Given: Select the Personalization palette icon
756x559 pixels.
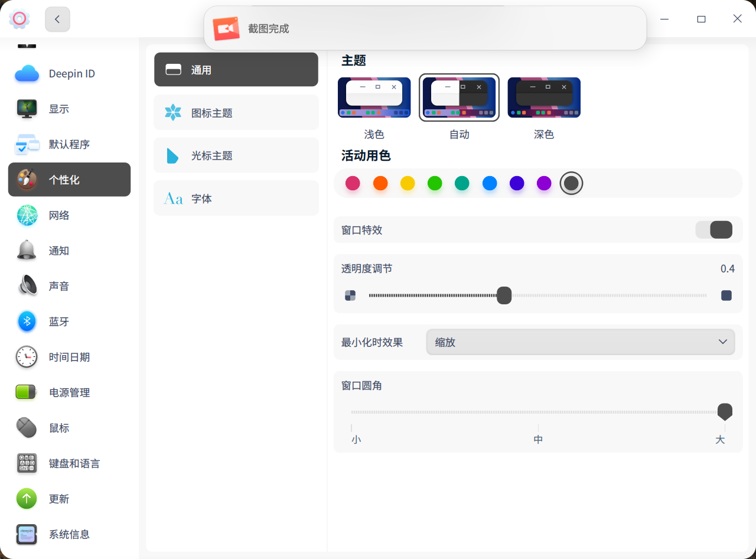Looking at the screenshot, I should 27,180.
